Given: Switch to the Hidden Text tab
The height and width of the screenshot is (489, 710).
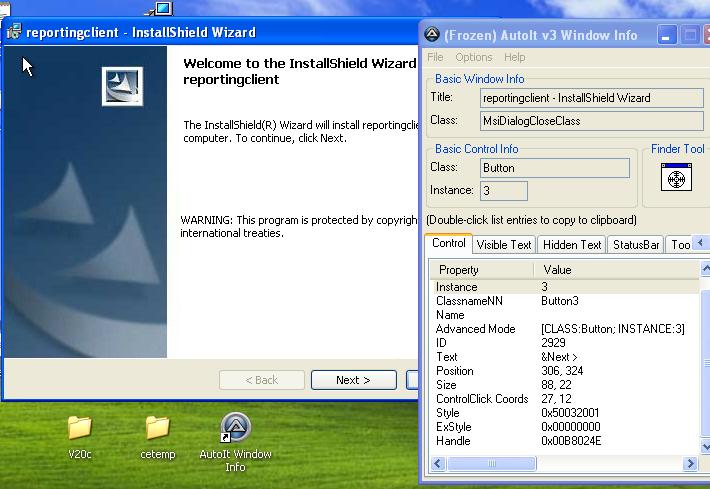Looking at the screenshot, I should [572, 244].
